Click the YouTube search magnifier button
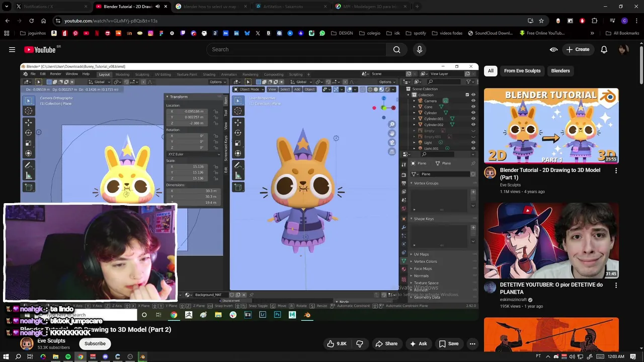The image size is (644, 362). point(396,49)
